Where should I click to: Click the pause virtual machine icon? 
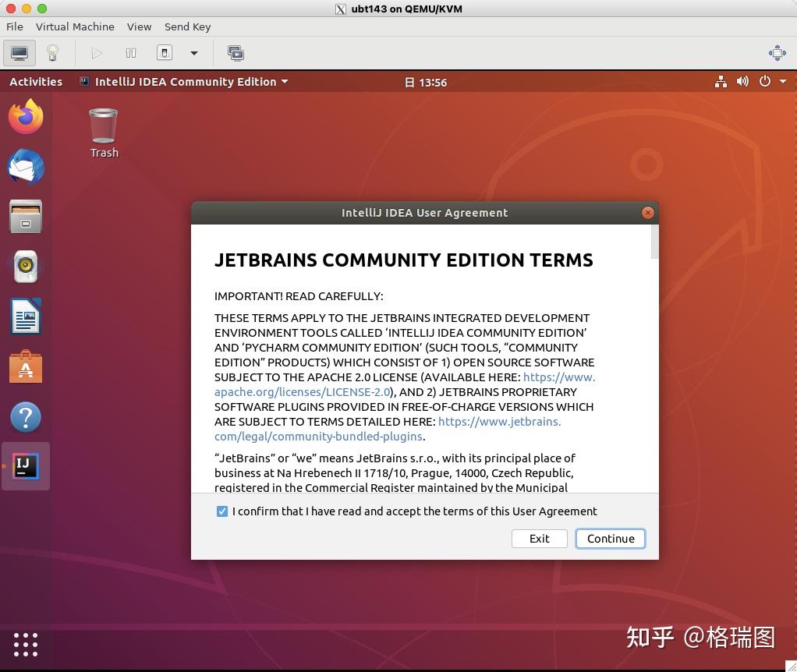coord(130,53)
